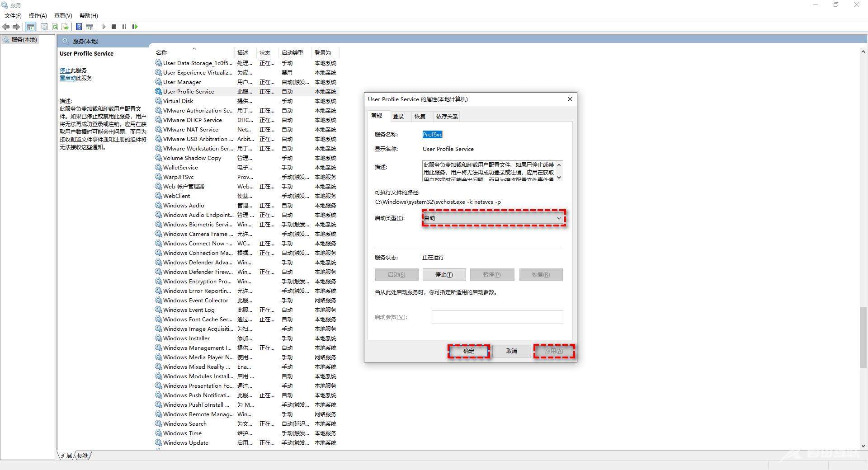
Task: Select the Windows Push Notifications service row
Action: coord(246,395)
